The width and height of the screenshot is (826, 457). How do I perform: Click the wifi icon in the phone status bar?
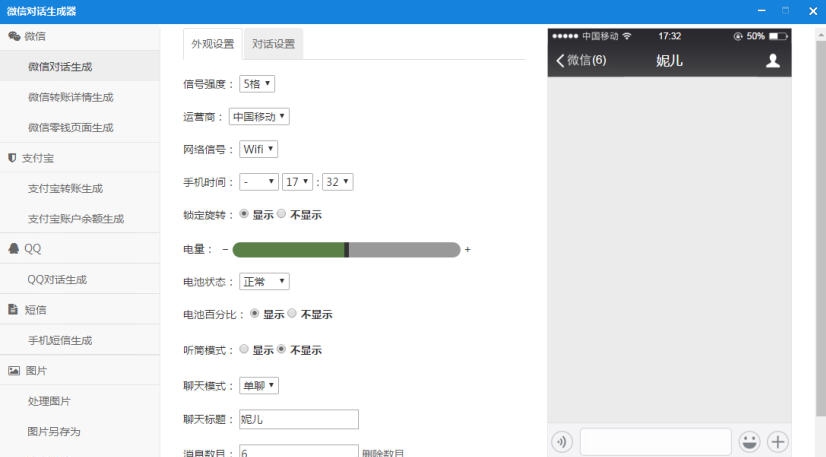(x=627, y=36)
